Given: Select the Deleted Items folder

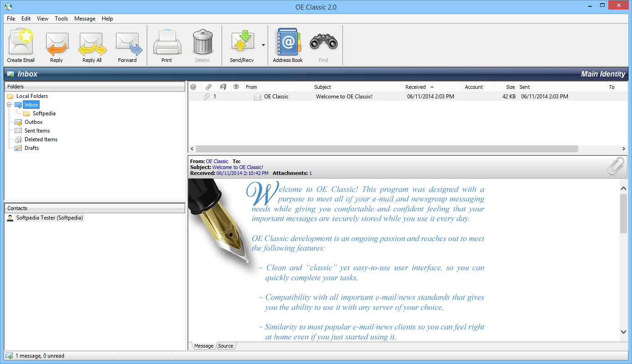Looking at the screenshot, I should point(41,139).
